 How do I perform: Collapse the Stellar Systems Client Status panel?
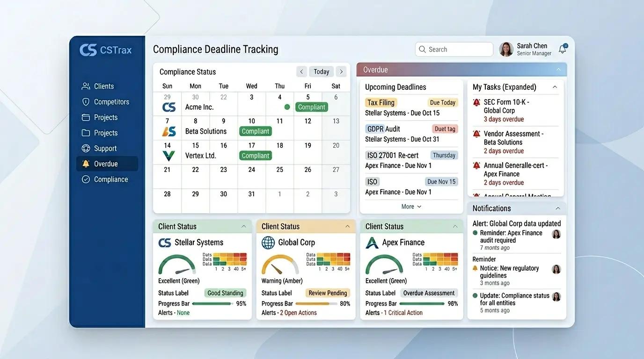pos(245,226)
